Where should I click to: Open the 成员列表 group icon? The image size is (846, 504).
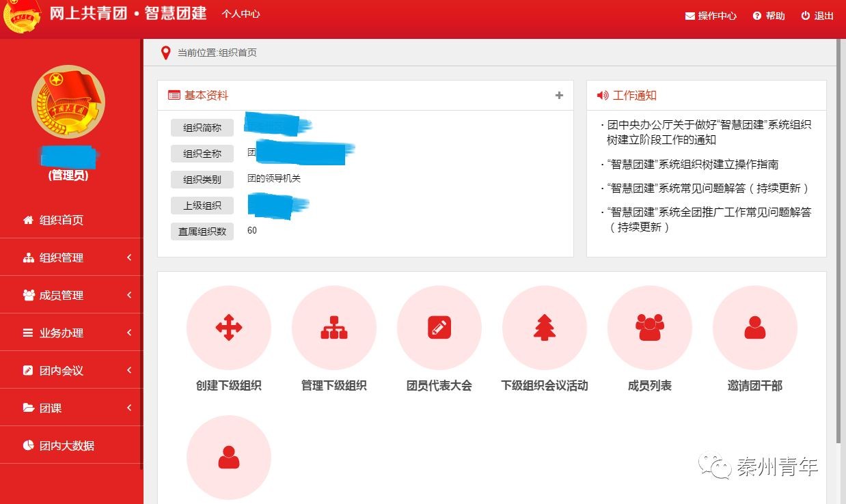(649, 328)
